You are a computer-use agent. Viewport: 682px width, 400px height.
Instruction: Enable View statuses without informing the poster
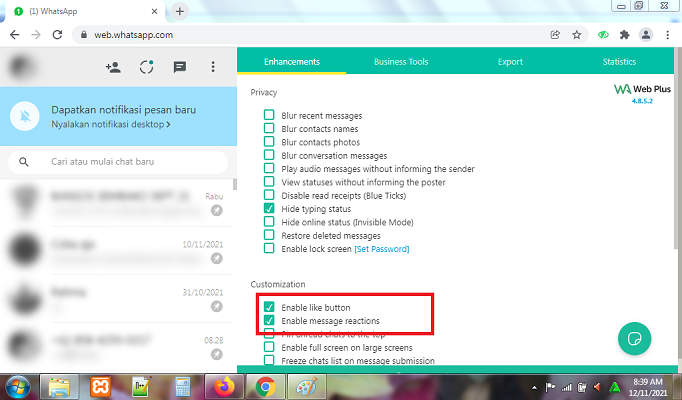click(x=269, y=181)
